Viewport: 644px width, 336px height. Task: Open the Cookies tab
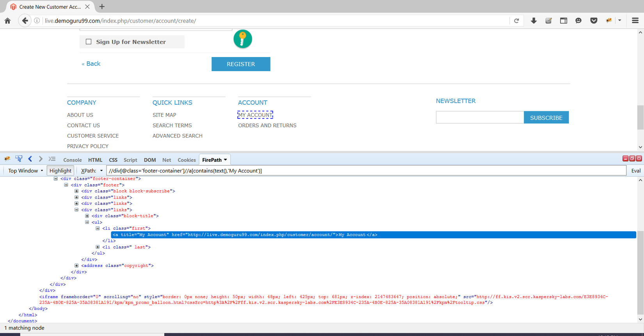[x=187, y=160]
